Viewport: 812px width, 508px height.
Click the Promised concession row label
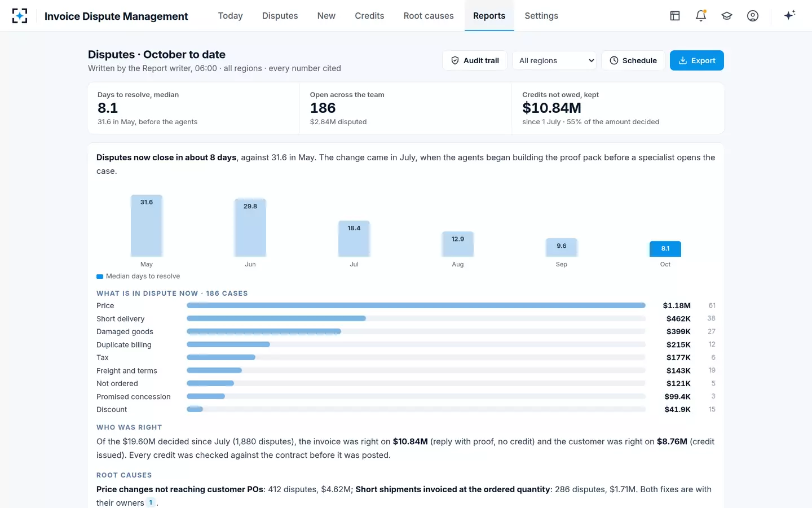point(134,397)
